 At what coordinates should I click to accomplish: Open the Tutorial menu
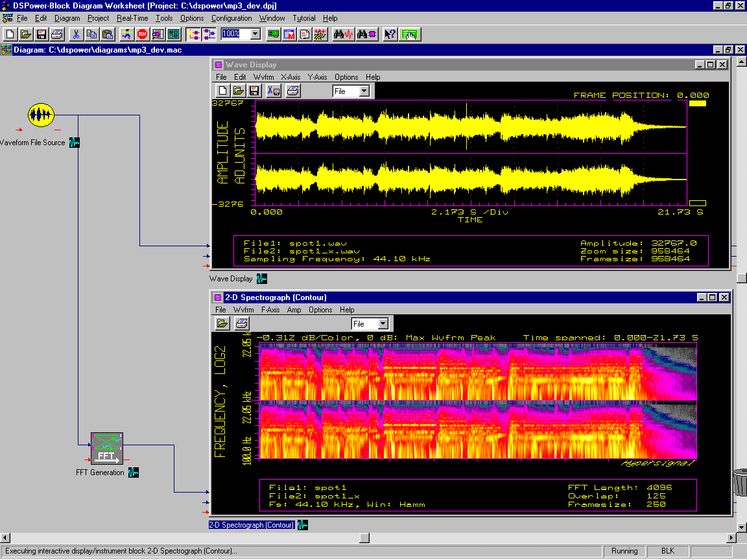click(304, 18)
